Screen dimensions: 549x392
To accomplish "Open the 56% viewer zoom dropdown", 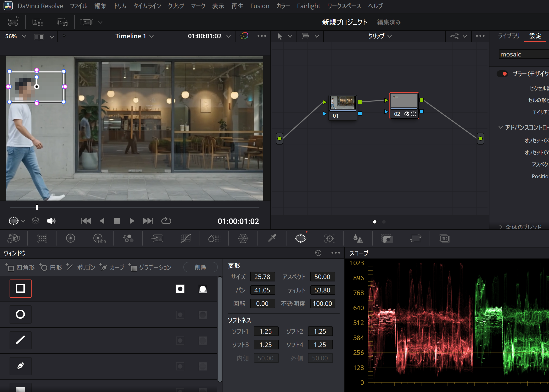I will coord(16,36).
